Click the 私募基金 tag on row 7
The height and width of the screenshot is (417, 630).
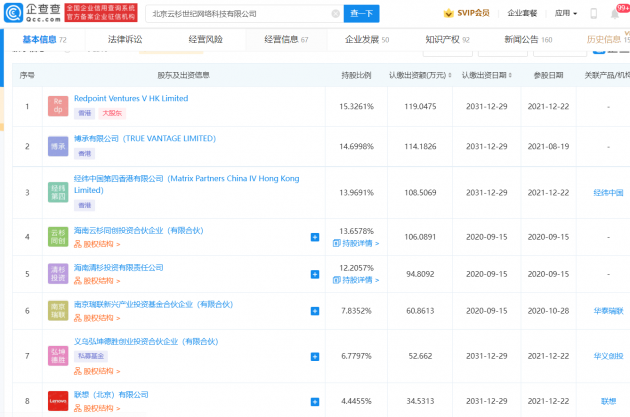tap(91, 356)
